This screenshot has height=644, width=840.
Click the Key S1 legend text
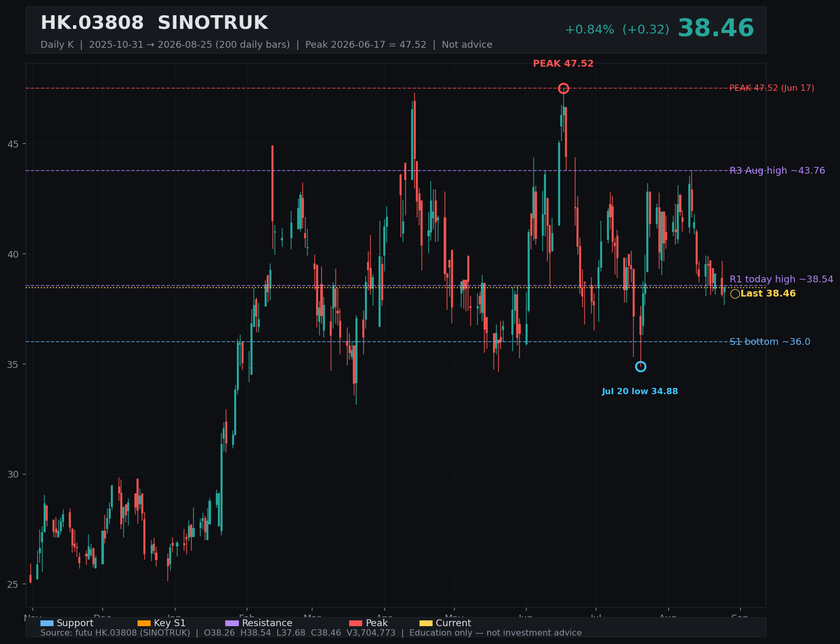coord(170,623)
